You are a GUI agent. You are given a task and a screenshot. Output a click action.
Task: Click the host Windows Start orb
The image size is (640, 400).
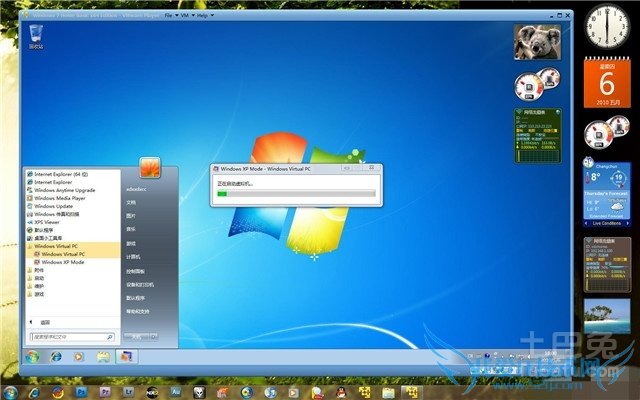(x=10, y=393)
